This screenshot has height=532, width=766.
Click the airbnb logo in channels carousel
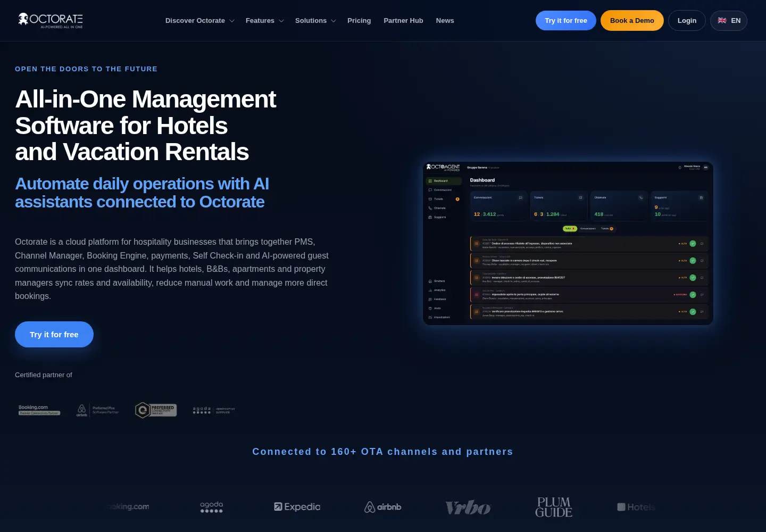point(382,507)
